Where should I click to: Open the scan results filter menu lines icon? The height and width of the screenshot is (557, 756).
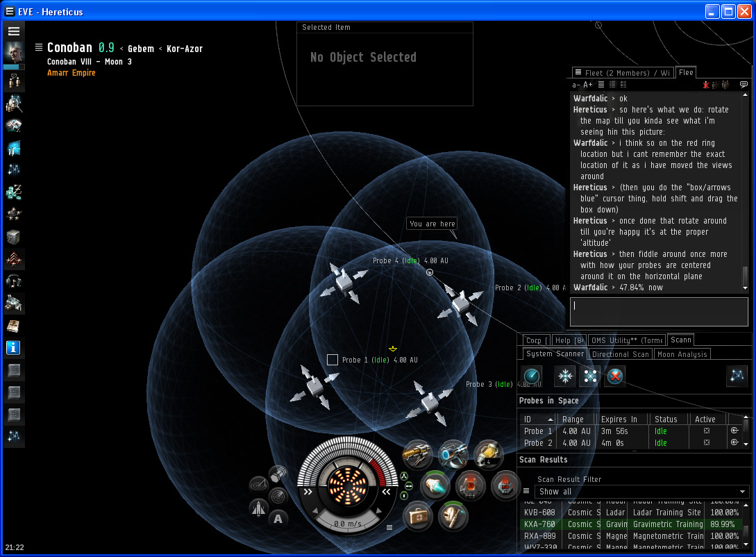[x=526, y=491]
